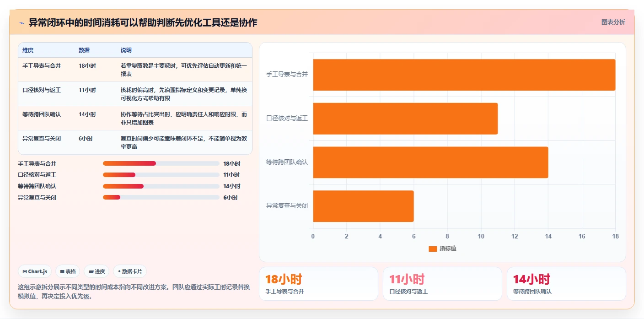The height and width of the screenshot is (319, 644).
Task: Click the 说明 column header
Action: 126,50
